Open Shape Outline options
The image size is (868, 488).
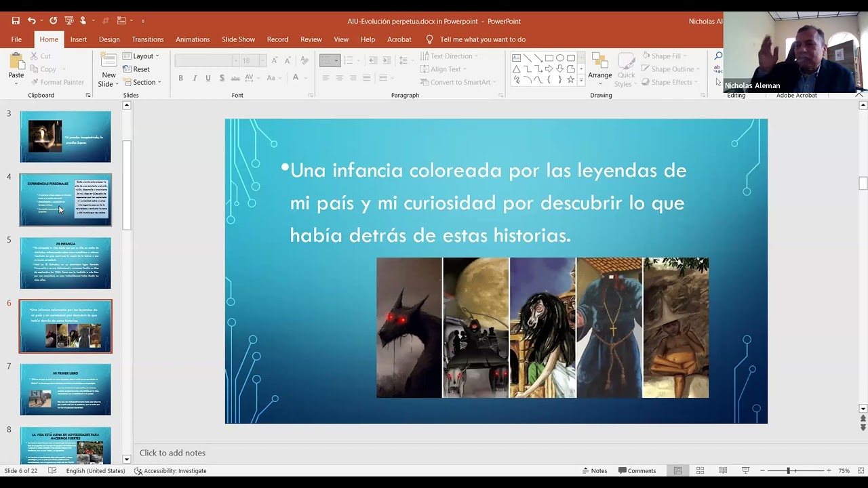(x=669, y=69)
